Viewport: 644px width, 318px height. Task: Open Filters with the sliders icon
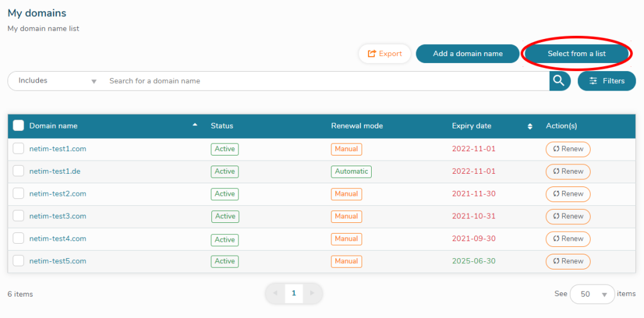pos(606,81)
